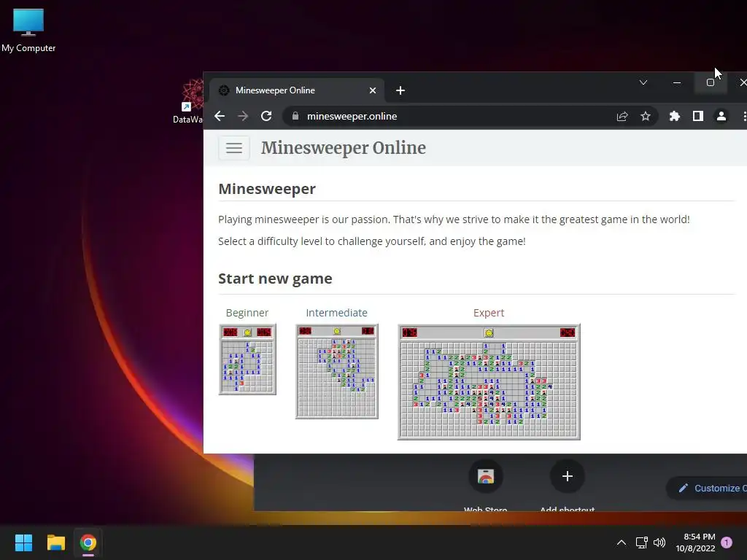Go back using the browser back arrow
This screenshot has height=560, width=747.
pyautogui.click(x=220, y=116)
